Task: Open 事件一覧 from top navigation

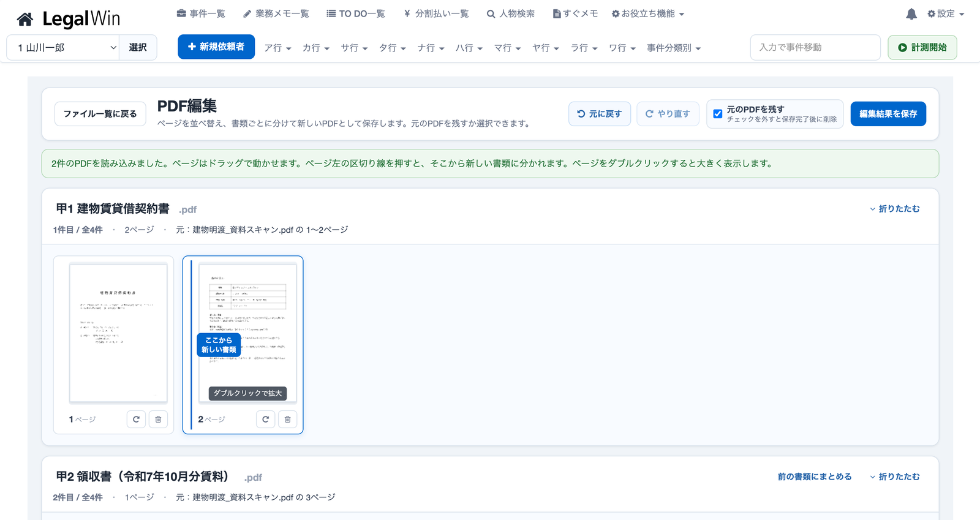Action: point(201,13)
